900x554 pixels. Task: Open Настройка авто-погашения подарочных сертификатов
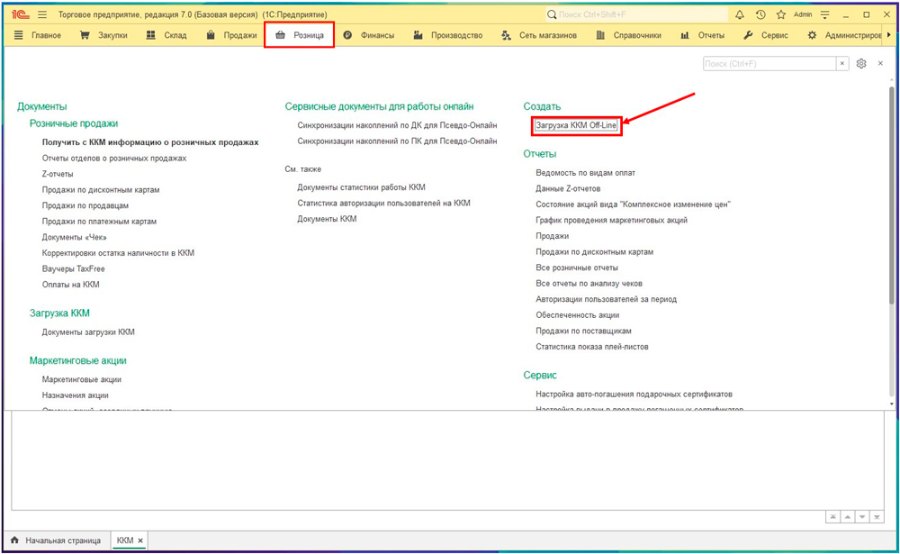[634, 394]
